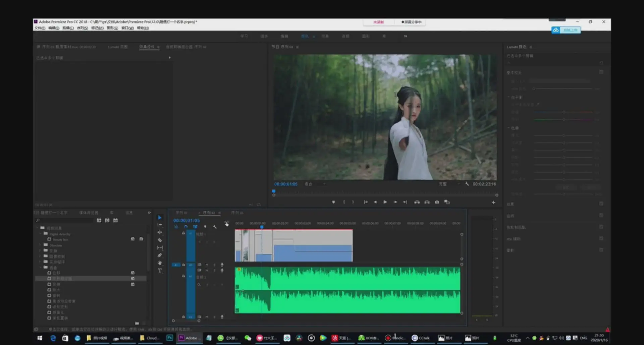Select the Track Select Forward tool

click(x=160, y=225)
